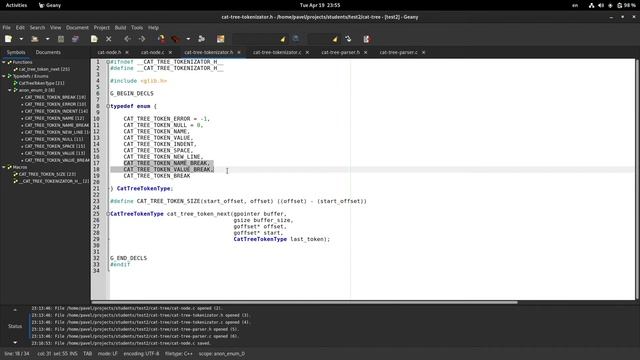
Task: Open the File menu
Action: (7, 28)
